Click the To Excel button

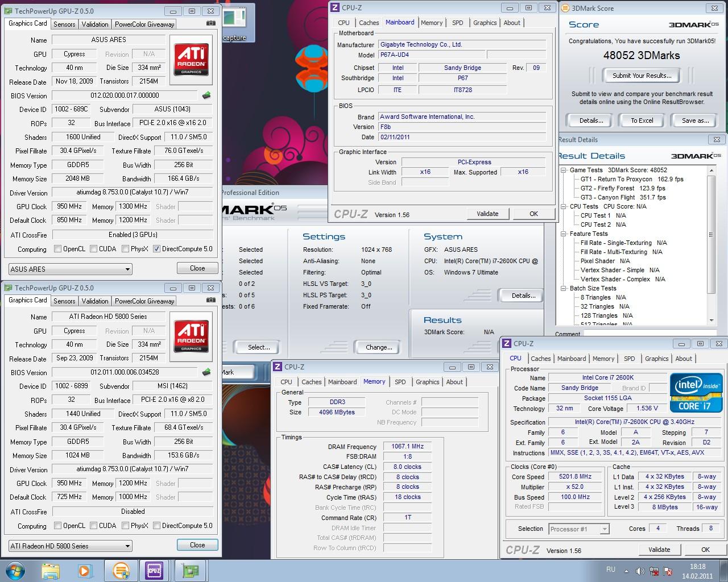coord(642,120)
